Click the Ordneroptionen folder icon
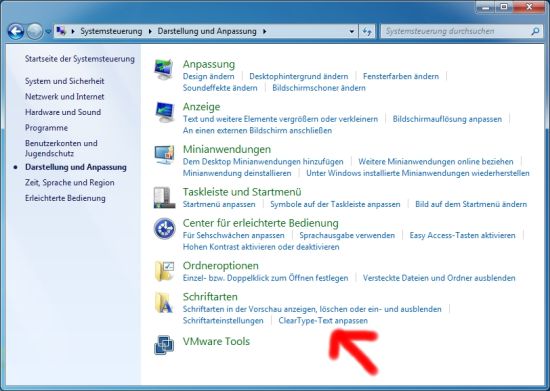Image resolution: width=550 pixels, height=391 pixels. pos(164,271)
